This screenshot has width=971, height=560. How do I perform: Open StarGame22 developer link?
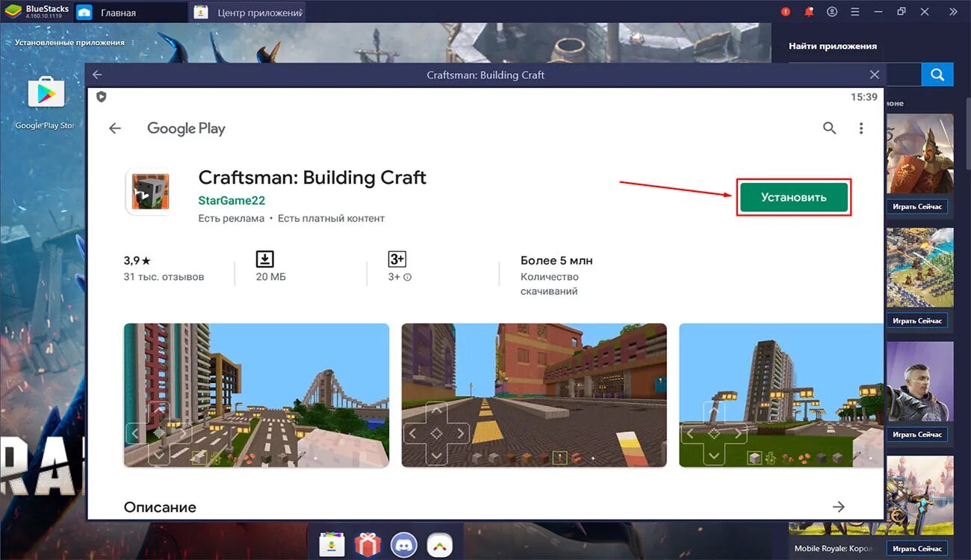pos(232,200)
